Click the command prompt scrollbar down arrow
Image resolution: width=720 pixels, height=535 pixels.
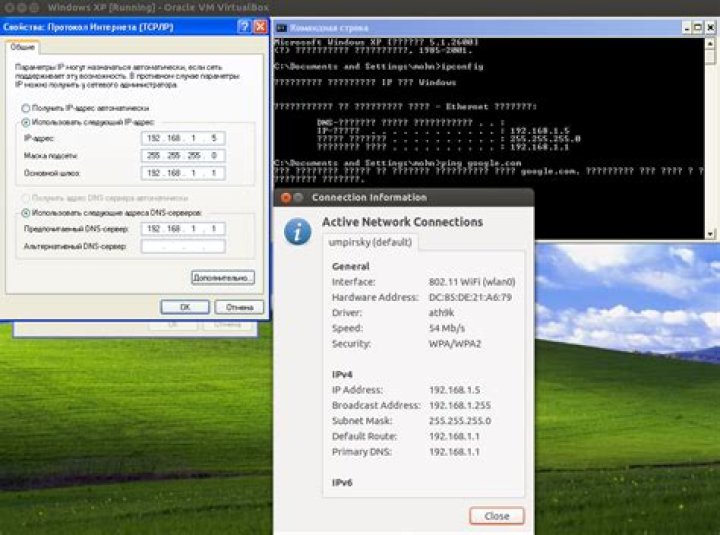click(x=710, y=234)
